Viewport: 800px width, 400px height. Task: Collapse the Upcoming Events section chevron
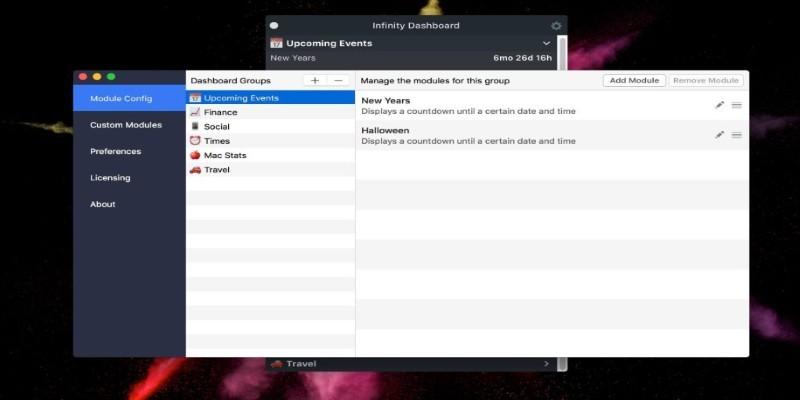tap(546, 44)
